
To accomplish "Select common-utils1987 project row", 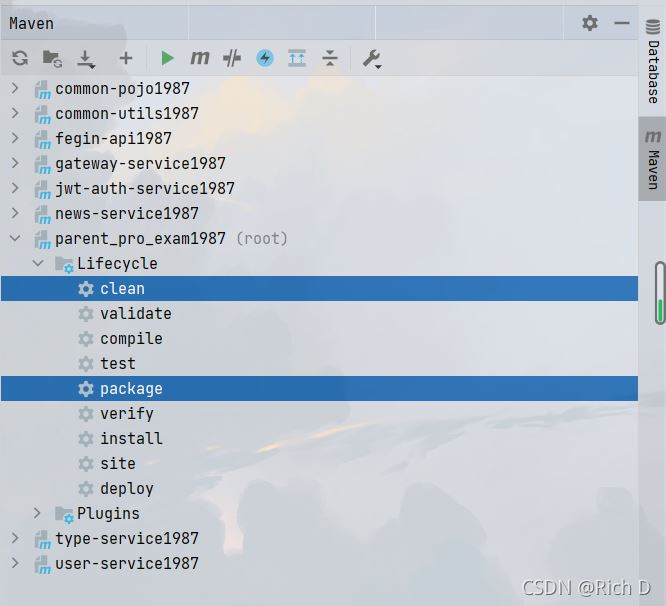I will pos(319,113).
